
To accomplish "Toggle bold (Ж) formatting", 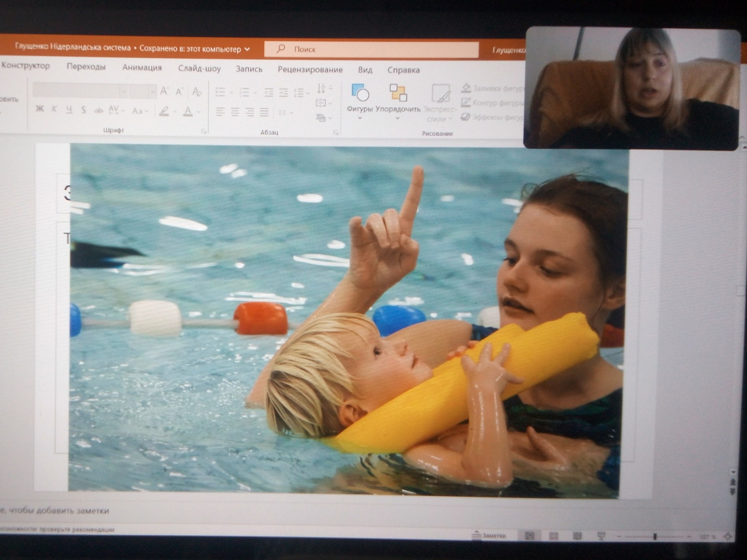I will pyautogui.click(x=39, y=109).
